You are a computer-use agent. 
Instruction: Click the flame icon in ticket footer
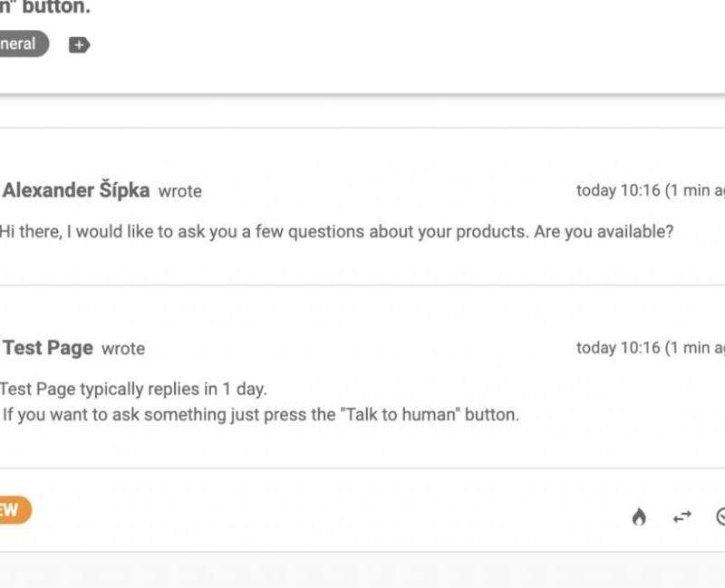639,516
